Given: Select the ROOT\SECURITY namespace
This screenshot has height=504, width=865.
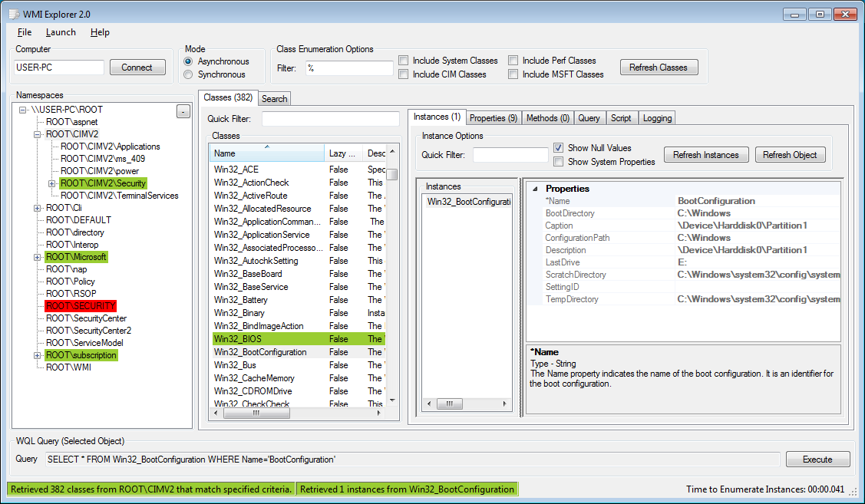Looking at the screenshot, I should 81,306.
